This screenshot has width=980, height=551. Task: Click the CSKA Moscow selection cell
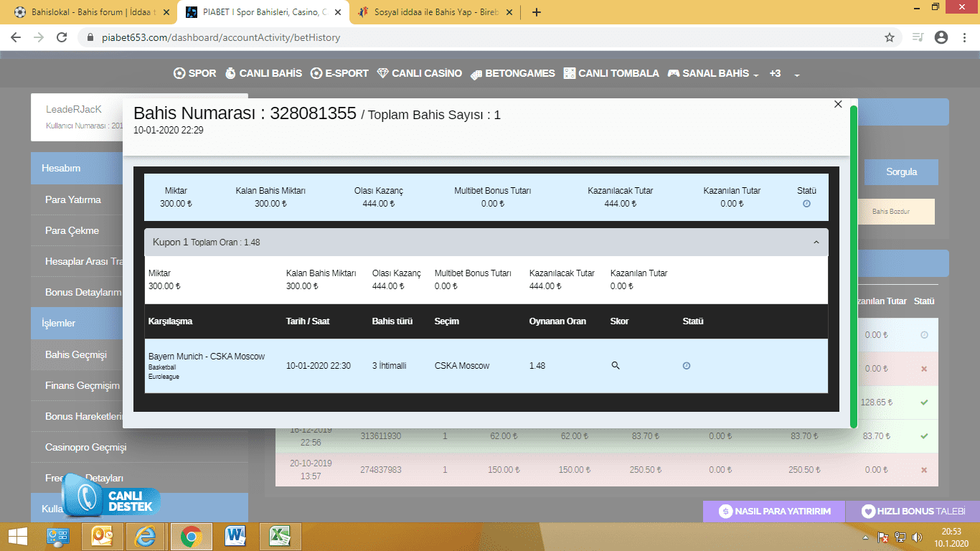coord(462,366)
